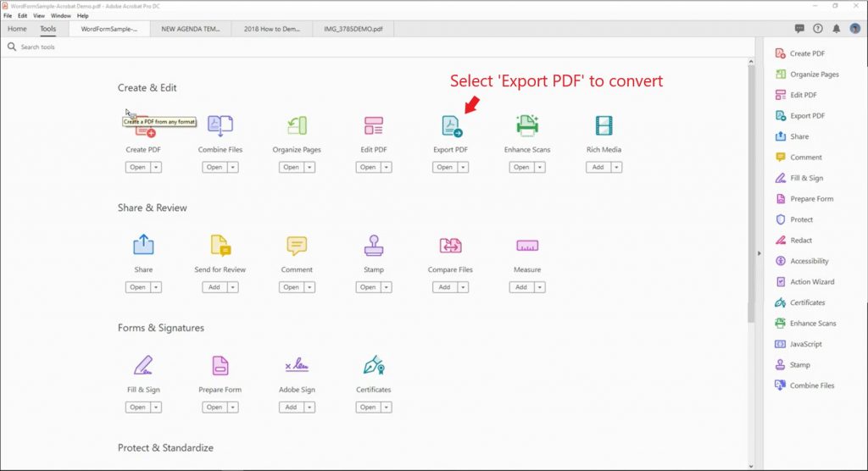The image size is (868, 471).
Task: Open the Edit menu
Action: pos(22,16)
